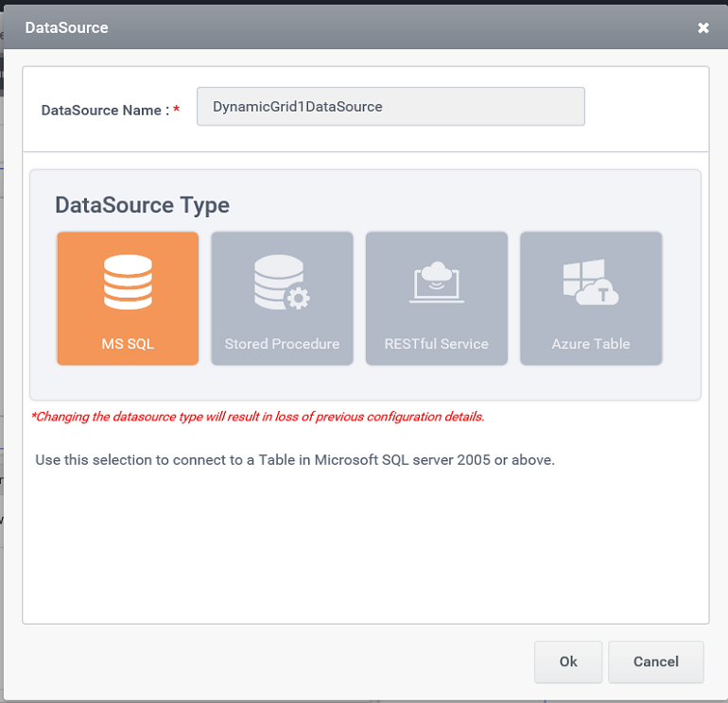
Task: Click the 'MS SQL' tile label
Action: [x=128, y=344]
